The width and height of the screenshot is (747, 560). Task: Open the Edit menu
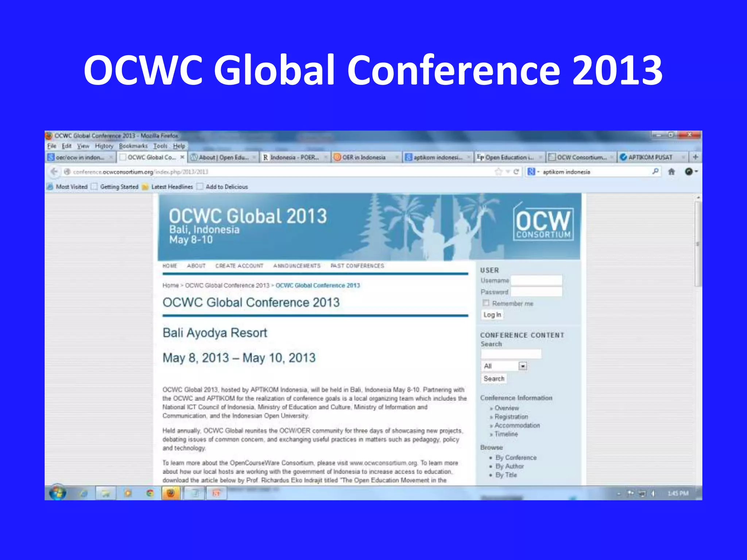(x=66, y=146)
